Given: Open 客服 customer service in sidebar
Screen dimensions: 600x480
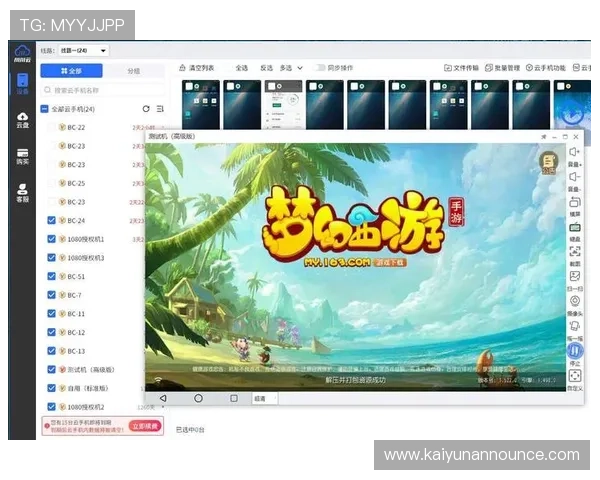Looking at the screenshot, I should [22, 193].
